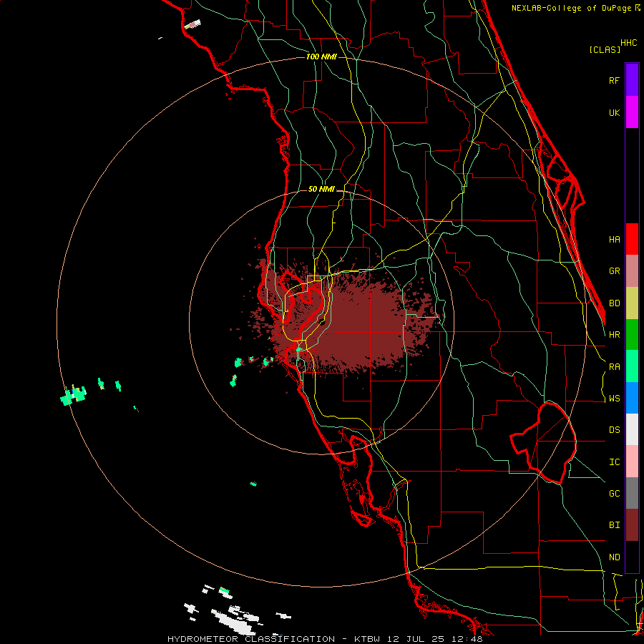Select the yellow BD legend swatch
644x644 pixels.
(632, 303)
